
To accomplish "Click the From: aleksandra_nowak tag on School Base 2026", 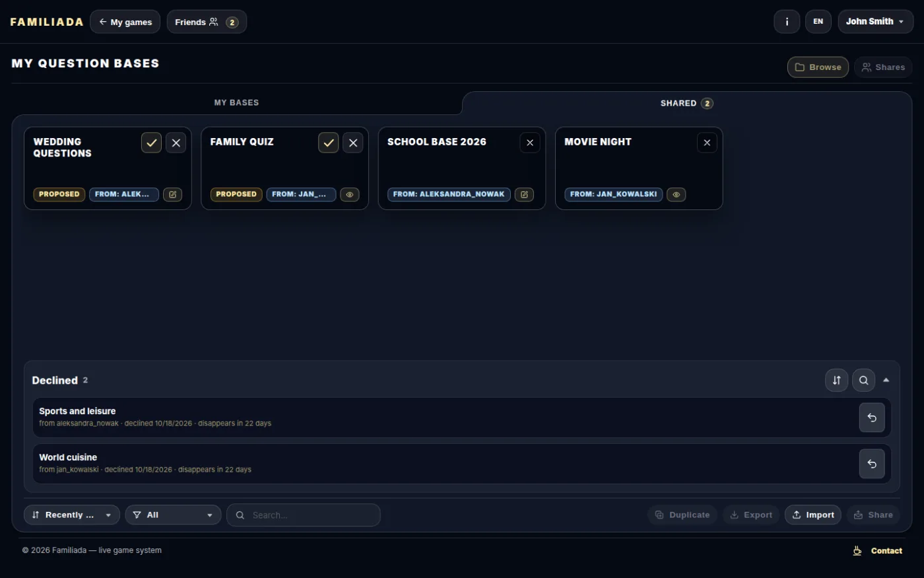I will click(x=449, y=194).
